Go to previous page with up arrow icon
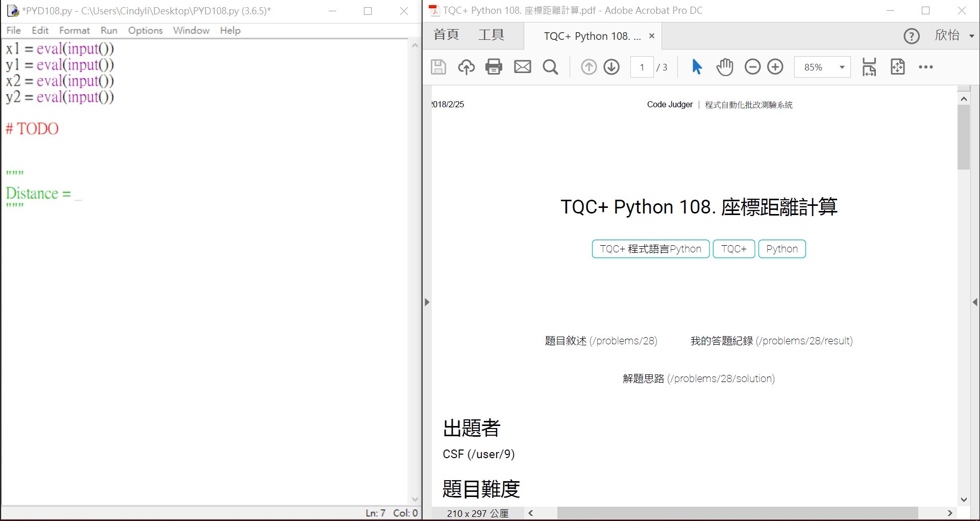This screenshot has height=521, width=980. point(589,67)
